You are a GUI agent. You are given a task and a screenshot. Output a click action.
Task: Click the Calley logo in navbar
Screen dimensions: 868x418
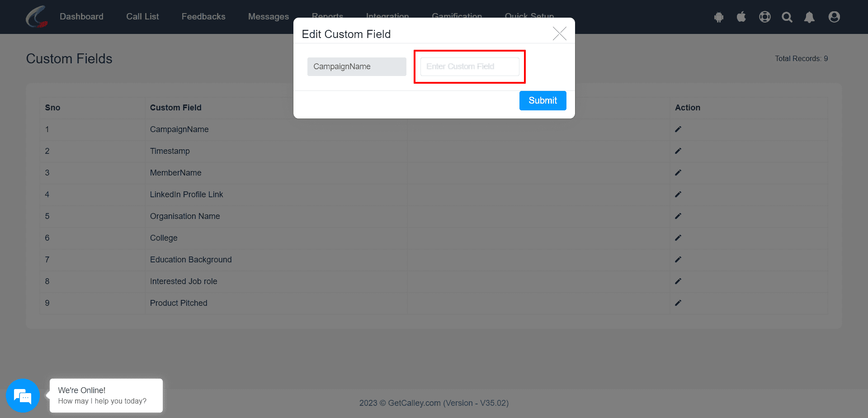(x=37, y=17)
